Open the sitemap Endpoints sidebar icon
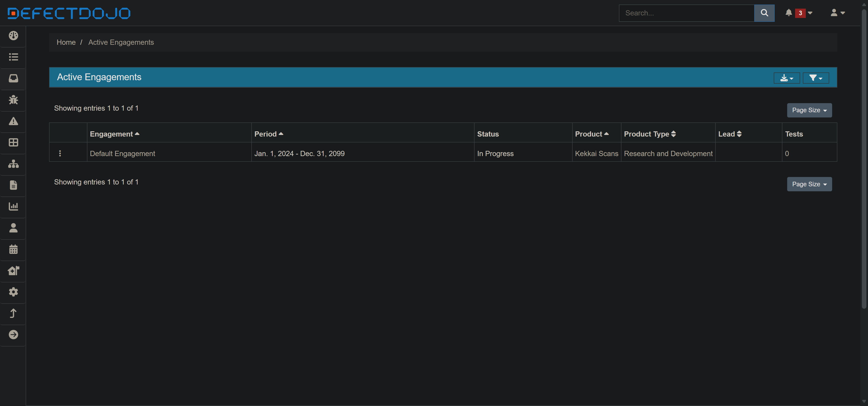Image resolution: width=868 pixels, height=406 pixels. [x=13, y=164]
